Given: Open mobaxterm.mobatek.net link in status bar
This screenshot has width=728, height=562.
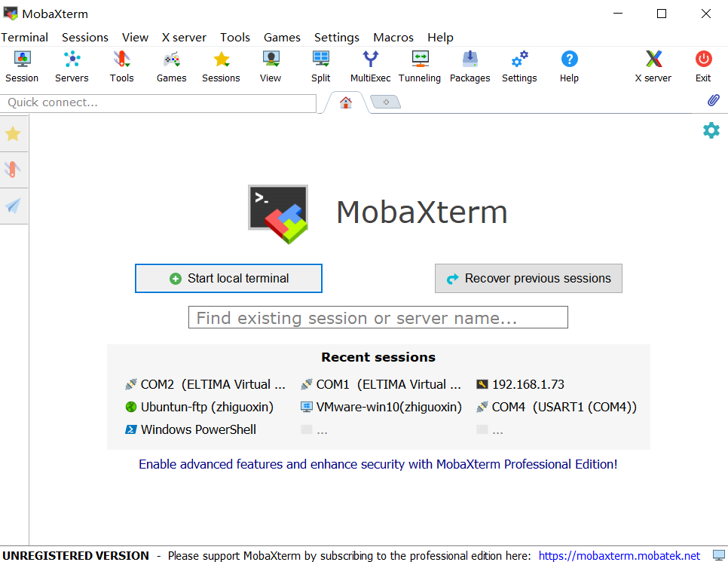Looking at the screenshot, I should click(619, 555).
